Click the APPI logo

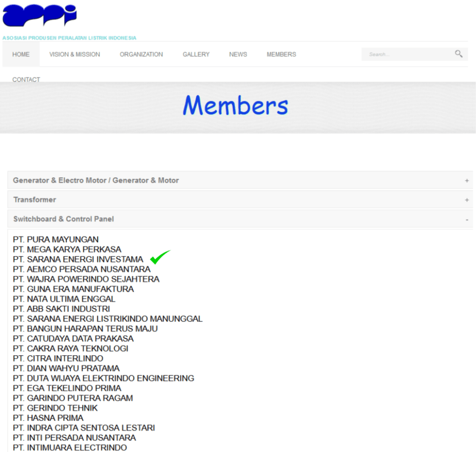40,16
